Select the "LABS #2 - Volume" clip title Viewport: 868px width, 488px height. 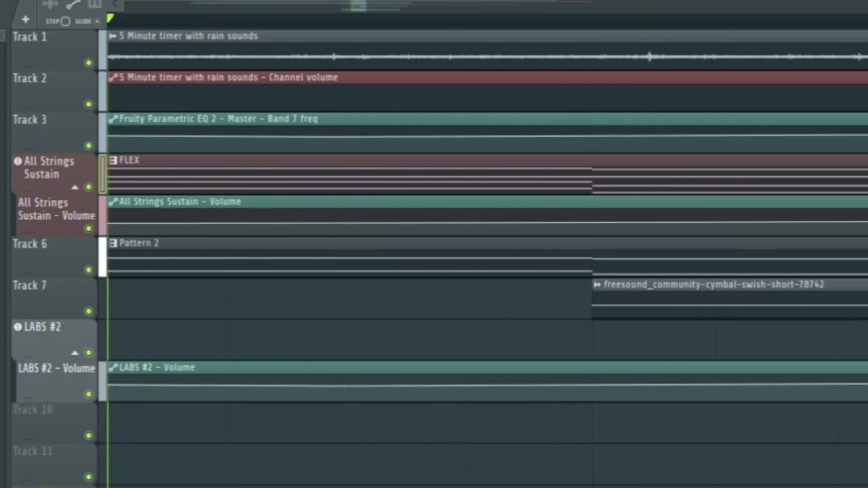click(x=157, y=367)
